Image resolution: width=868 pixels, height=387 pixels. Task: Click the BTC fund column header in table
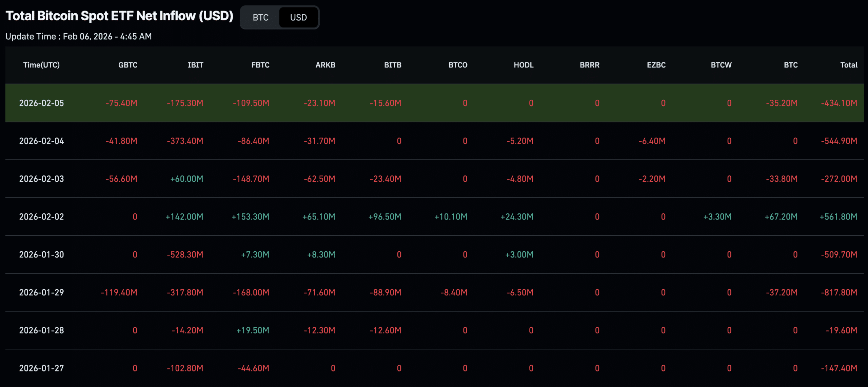[x=791, y=65]
